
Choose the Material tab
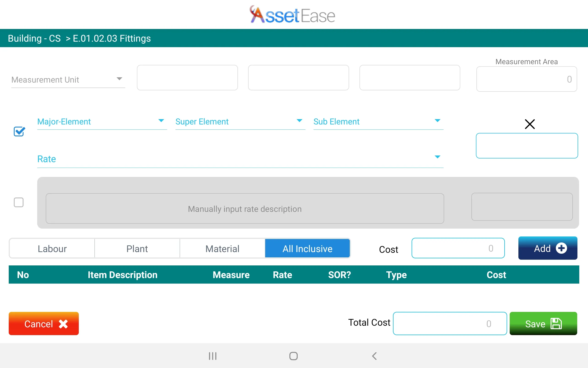pos(222,248)
